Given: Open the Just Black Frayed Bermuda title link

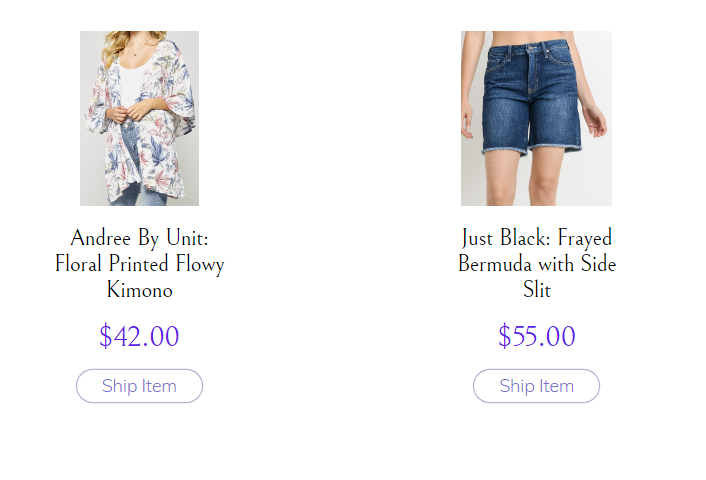Looking at the screenshot, I should point(536,264).
